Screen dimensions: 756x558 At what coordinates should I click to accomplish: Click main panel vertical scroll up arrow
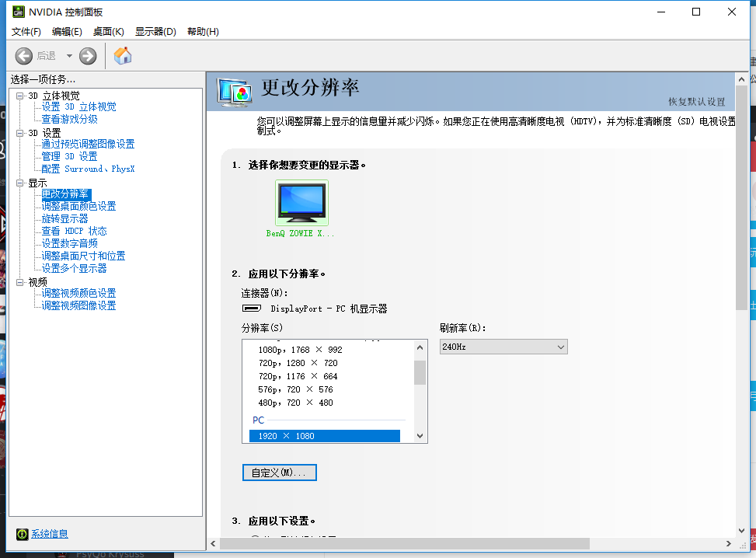click(741, 79)
